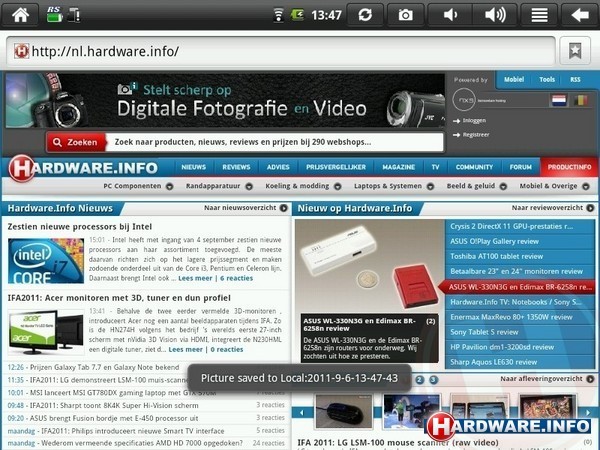Open the PRIJSVERGELIJKER menu item
The height and width of the screenshot is (450, 600).
point(336,167)
